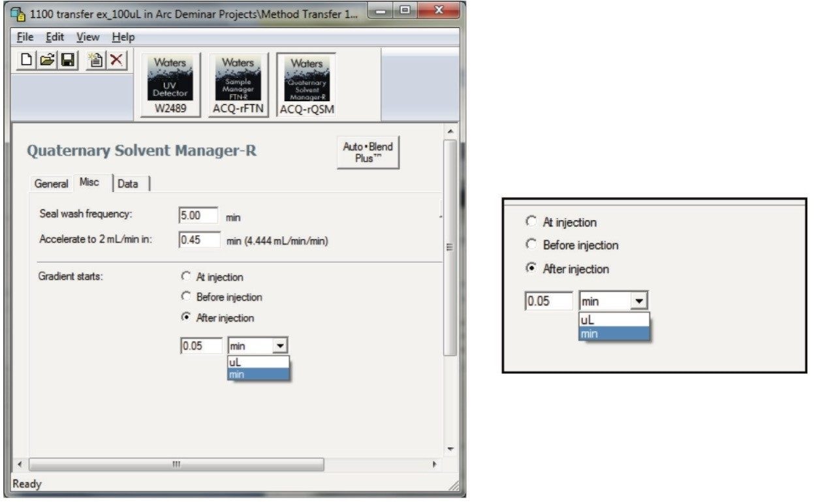
Task: Click the Auto•Blend Plus button
Action: pyautogui.click(x=368, y=152)
